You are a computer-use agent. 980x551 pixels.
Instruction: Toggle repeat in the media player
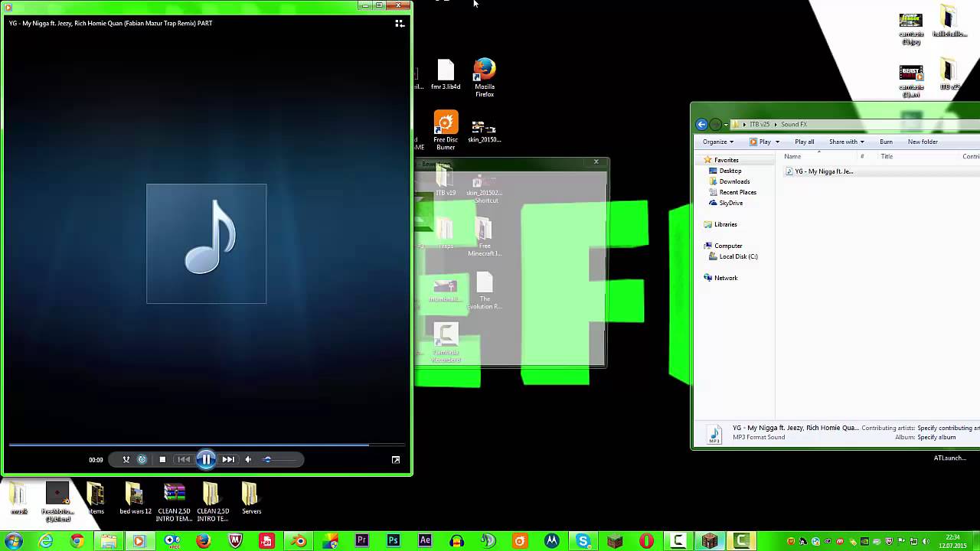click(142, 459)
